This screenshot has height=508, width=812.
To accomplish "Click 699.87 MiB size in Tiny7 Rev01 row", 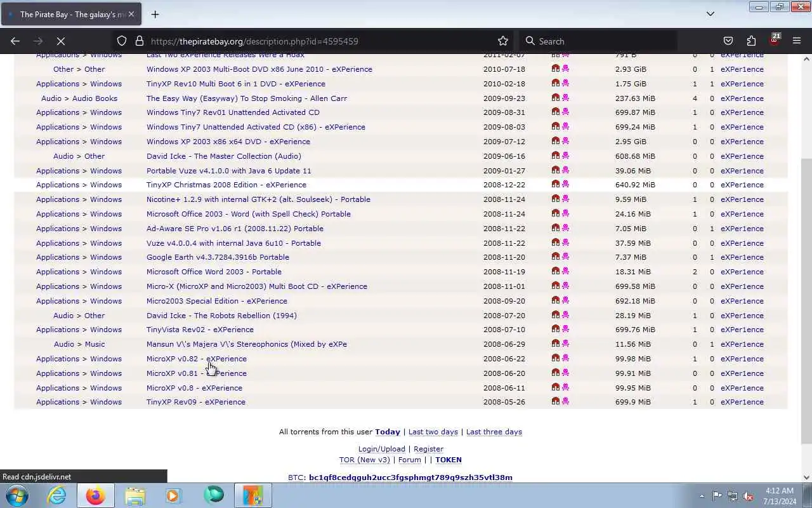I will click(x=635, y=112).
